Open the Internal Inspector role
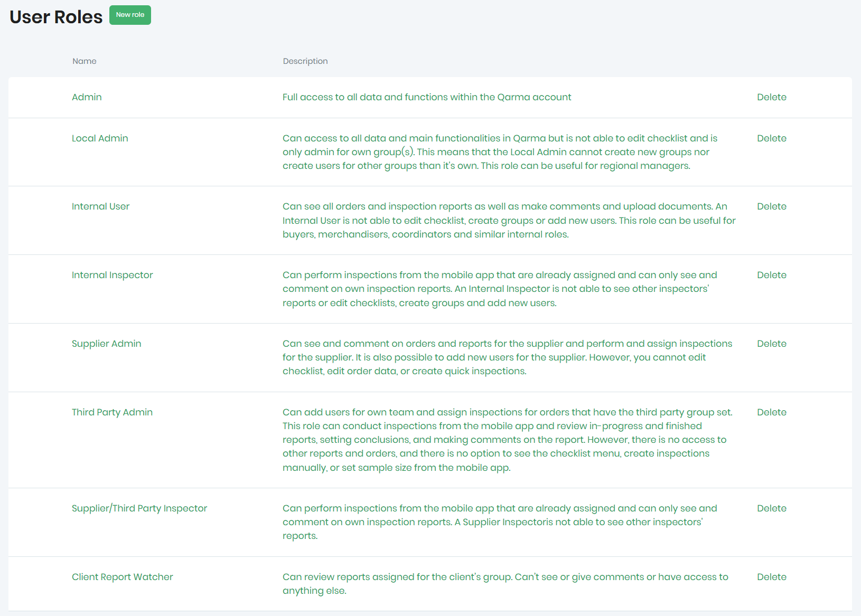Image resolution: width=861 pixels, height=616 pixels. point(112,275)
